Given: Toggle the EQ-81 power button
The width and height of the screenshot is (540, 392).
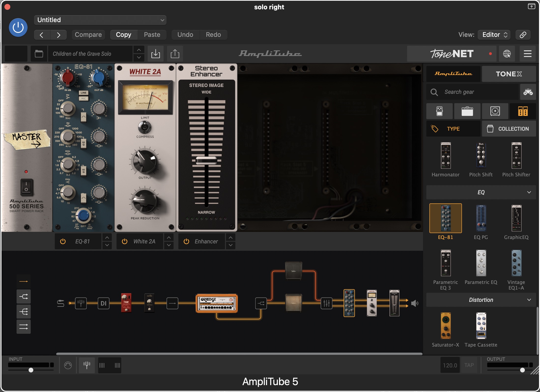Looking at the screenshot, I should [63, 241].
